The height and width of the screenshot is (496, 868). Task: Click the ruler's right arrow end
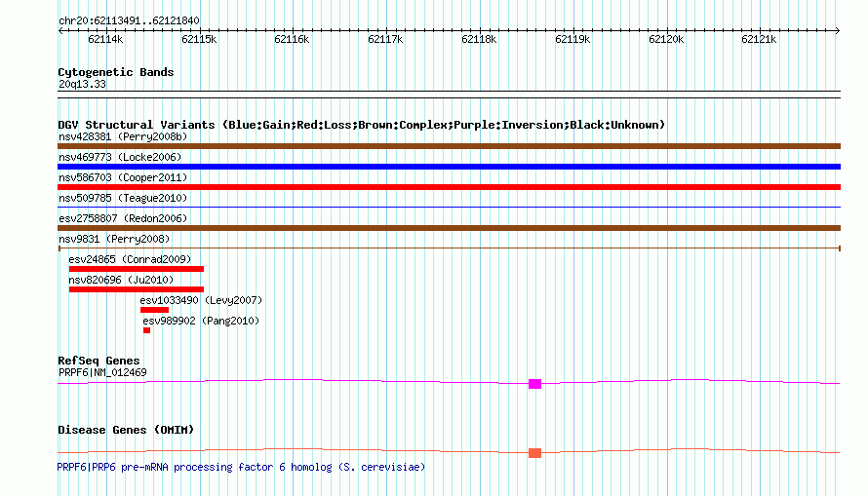tap(838, 30)
